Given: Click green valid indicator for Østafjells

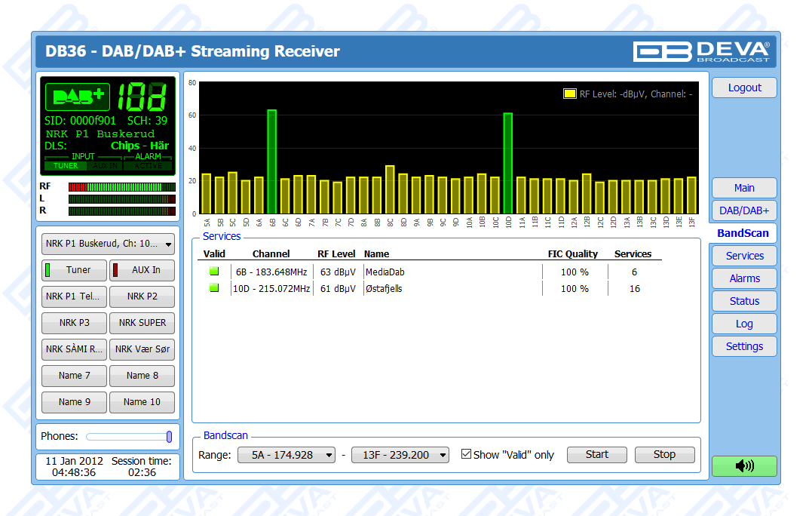Looking at the screenshot, I should click(x=213, y=288).
